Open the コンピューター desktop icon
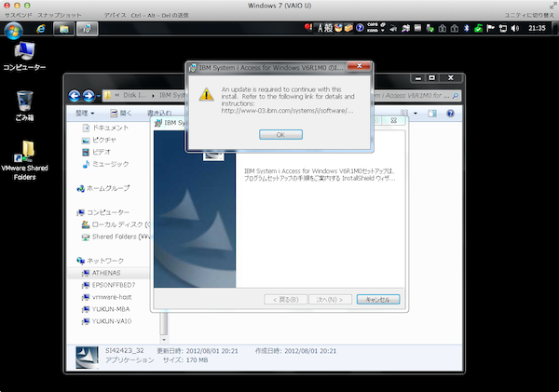This screenshot has width=559, height=392. point(24,56)
